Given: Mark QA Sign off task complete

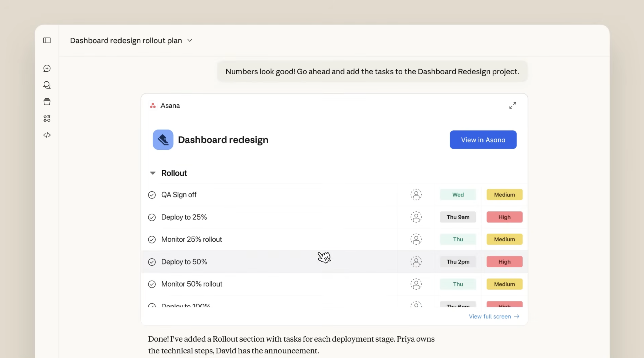Looking at the screenshot, I should coord(152,195).
